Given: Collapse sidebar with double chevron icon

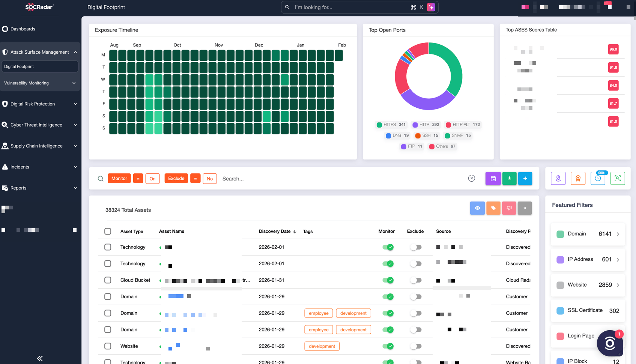Looking at the screenshot, I should point(40,358).
